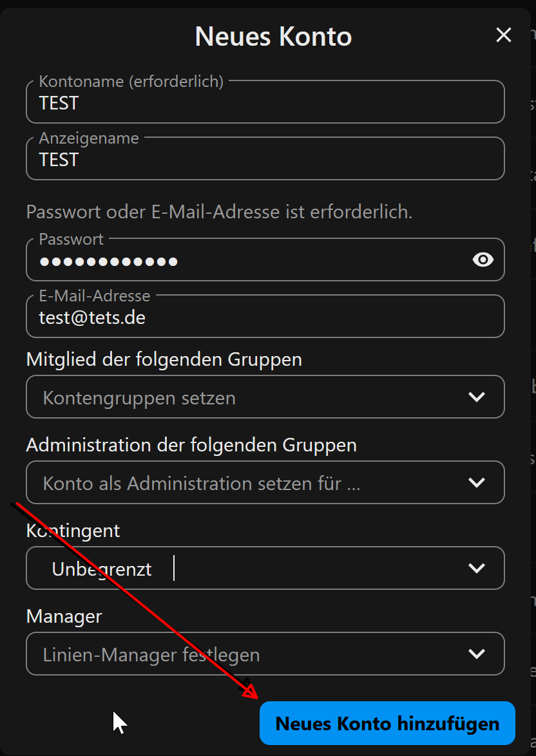This screenshot has height=756, width=536.
Task: Click the Passwort field's masked dots
Action: click(108, 261)
